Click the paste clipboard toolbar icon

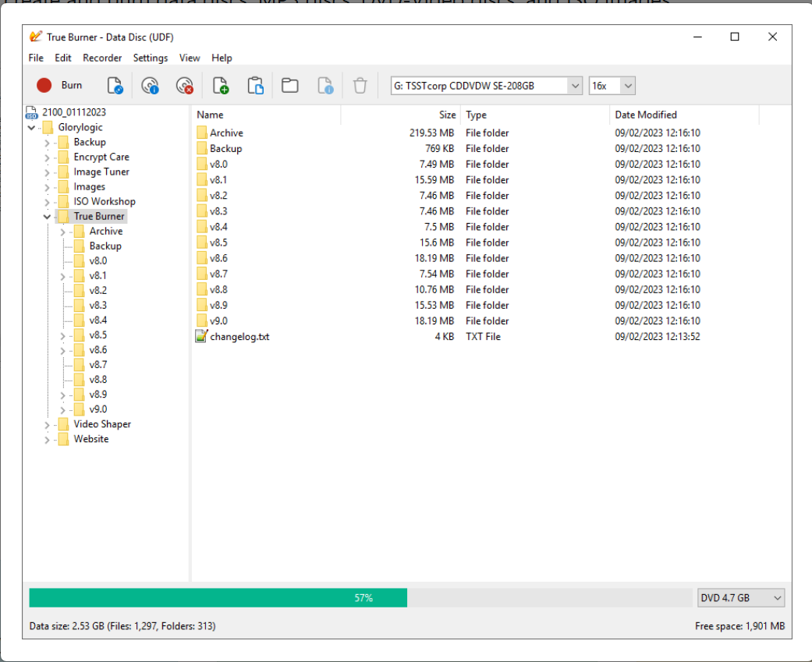pos(255,86)
